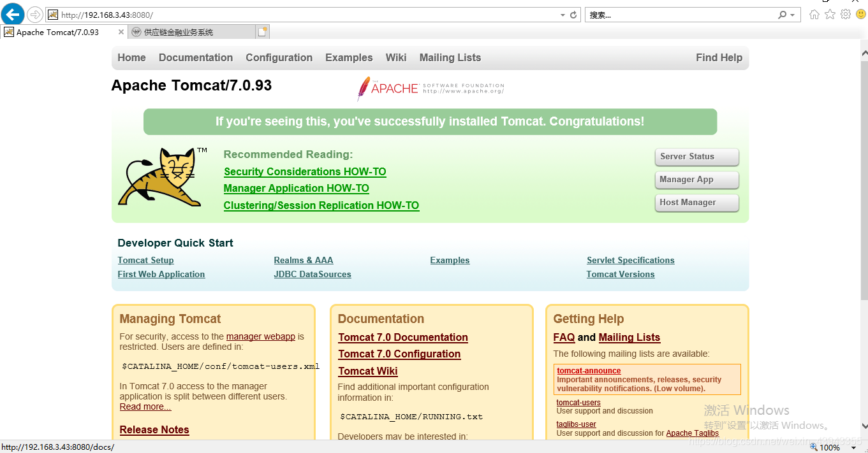Click the Home house icon
This screenshot has width=868, height=453.
pyautogui.click(x=814, y=14)
